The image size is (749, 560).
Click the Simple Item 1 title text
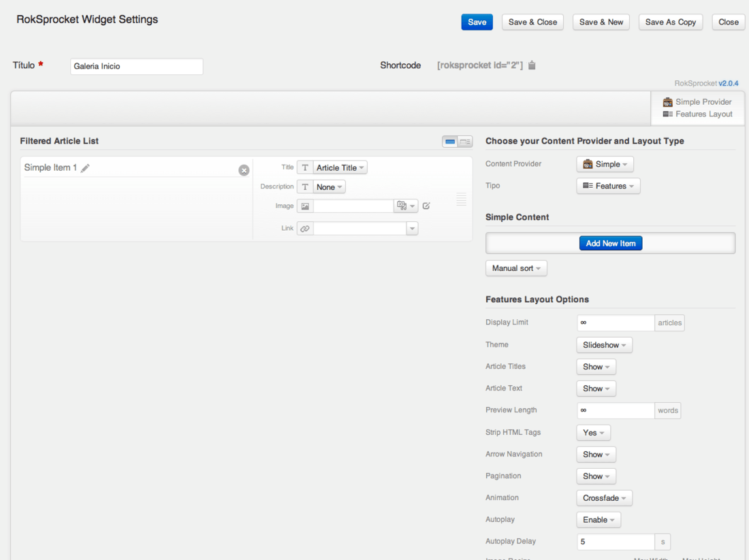tap(50, 167)
